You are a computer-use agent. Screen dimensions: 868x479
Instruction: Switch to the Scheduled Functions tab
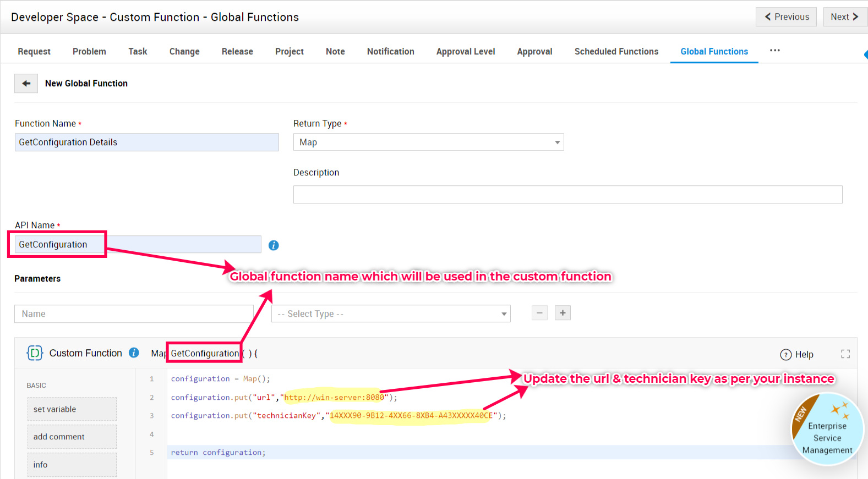pos(616,52)
